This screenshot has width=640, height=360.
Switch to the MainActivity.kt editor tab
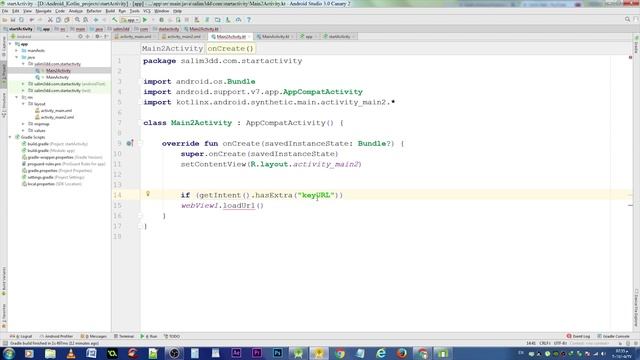click(275, 37)
